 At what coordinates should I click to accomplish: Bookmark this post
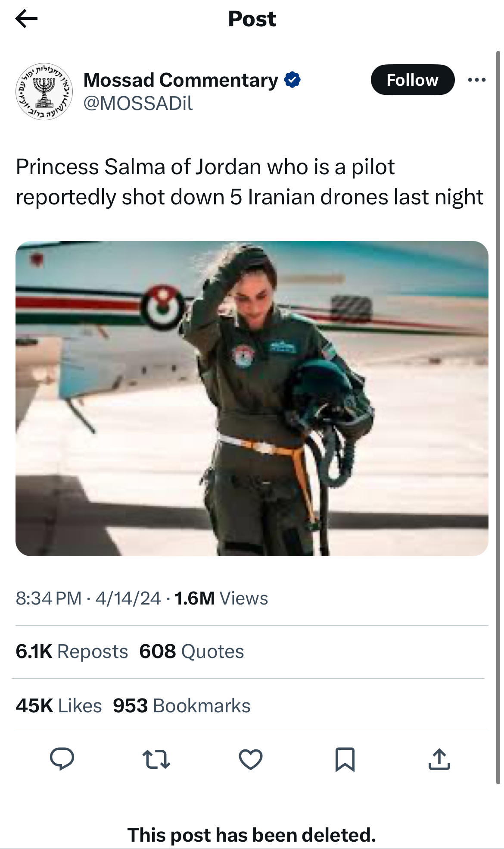pyautogui.click(x=345, y=759)
